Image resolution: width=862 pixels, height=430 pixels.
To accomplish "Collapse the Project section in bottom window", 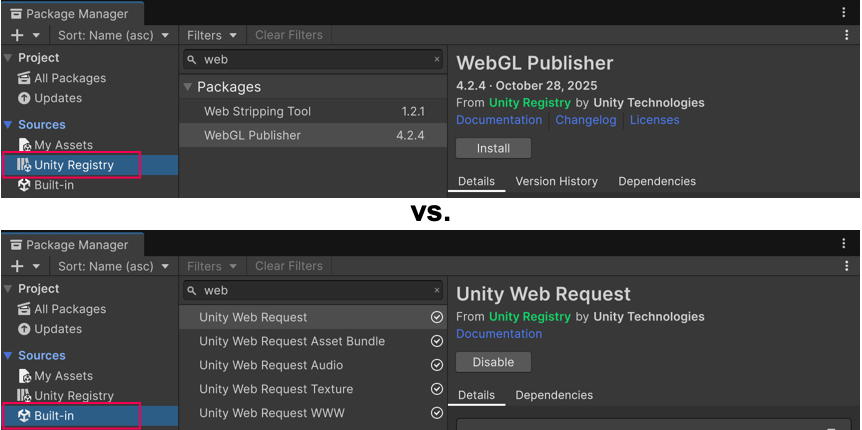I will [8, 289].
